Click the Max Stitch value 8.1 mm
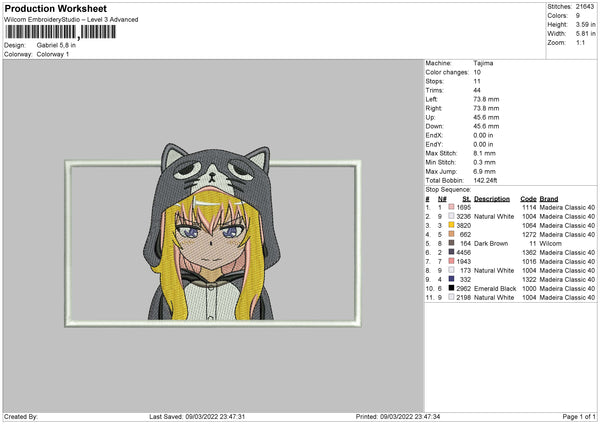This screenshot has width=600, height=424. (484, 153)
